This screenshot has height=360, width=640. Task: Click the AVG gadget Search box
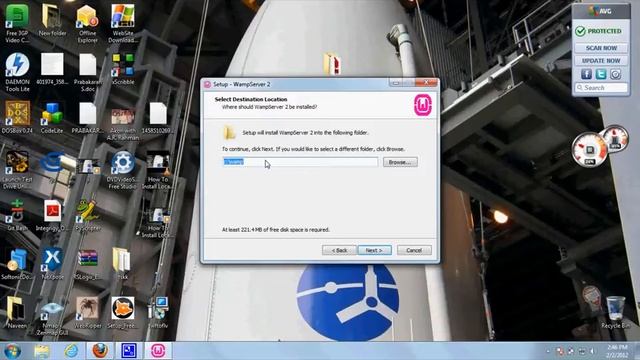point(601,88)
